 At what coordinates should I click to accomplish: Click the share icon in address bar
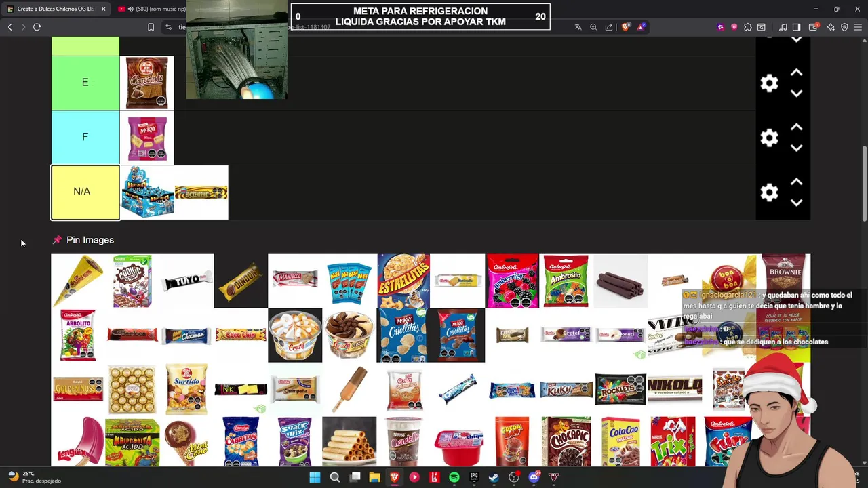609,27
